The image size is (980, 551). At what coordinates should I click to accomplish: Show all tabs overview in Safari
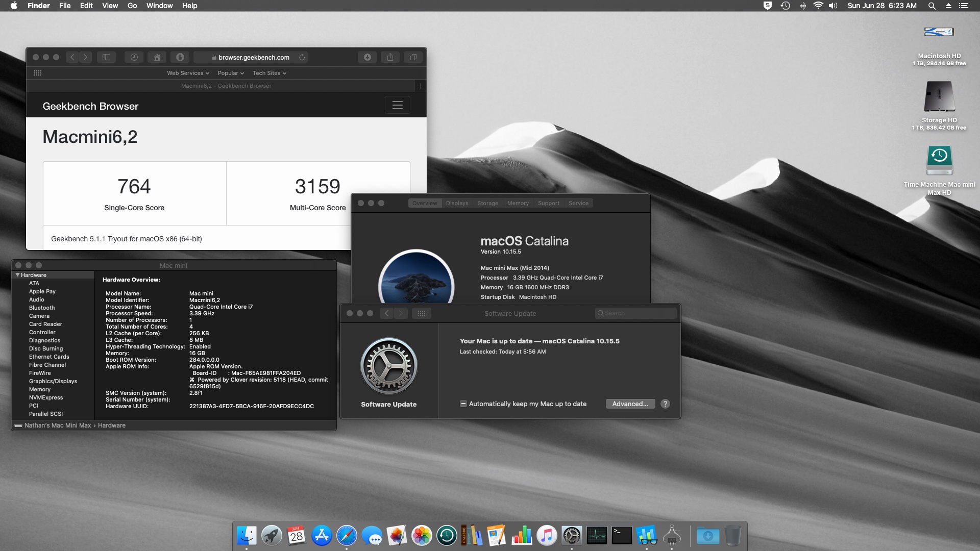pos(413,57)
